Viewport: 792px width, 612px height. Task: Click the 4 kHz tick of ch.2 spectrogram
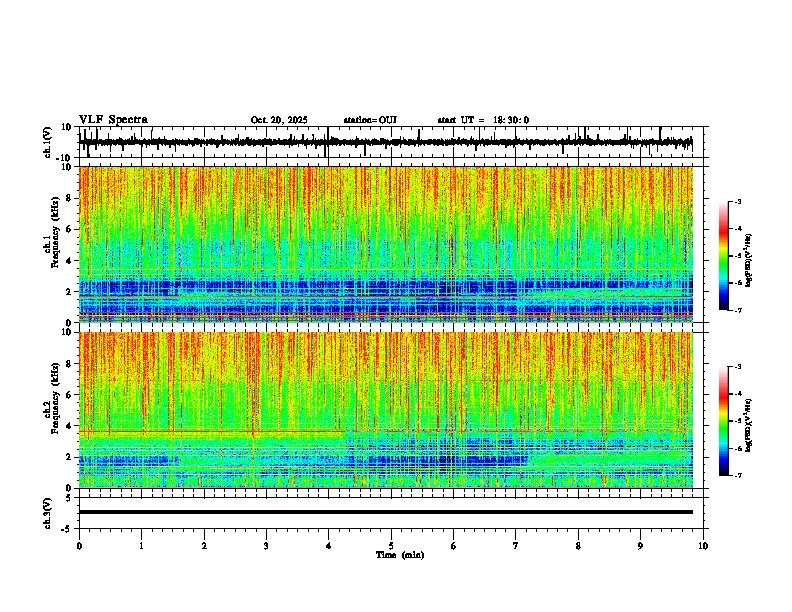(69, 426)
